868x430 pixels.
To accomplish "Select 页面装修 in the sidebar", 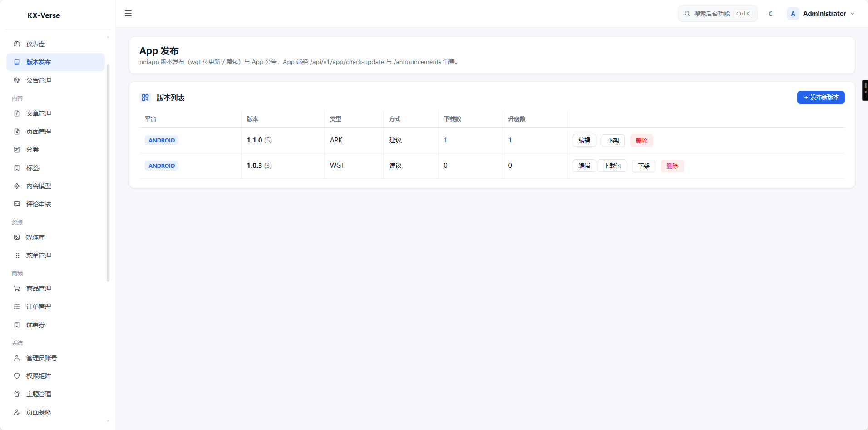I will (55, 412).
